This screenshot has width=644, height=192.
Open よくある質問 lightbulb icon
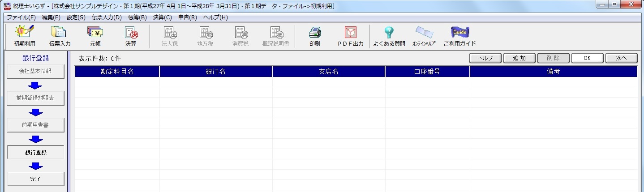point(389,36)
